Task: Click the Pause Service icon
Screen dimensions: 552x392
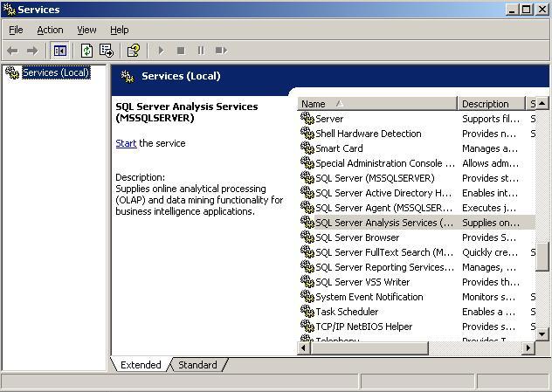Action: [x=201, y=51]
